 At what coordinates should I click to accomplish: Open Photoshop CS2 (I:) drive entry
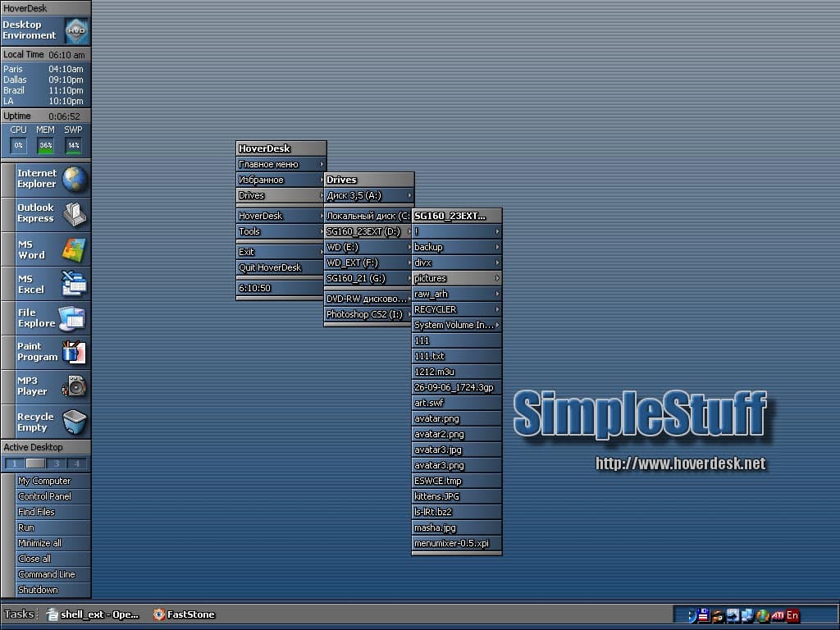[x=368, y=314]
